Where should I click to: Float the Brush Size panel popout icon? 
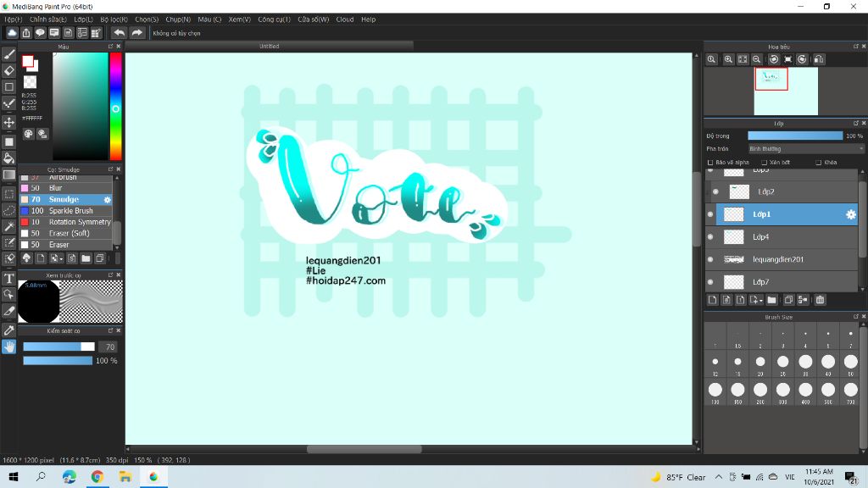coord(856,317)
